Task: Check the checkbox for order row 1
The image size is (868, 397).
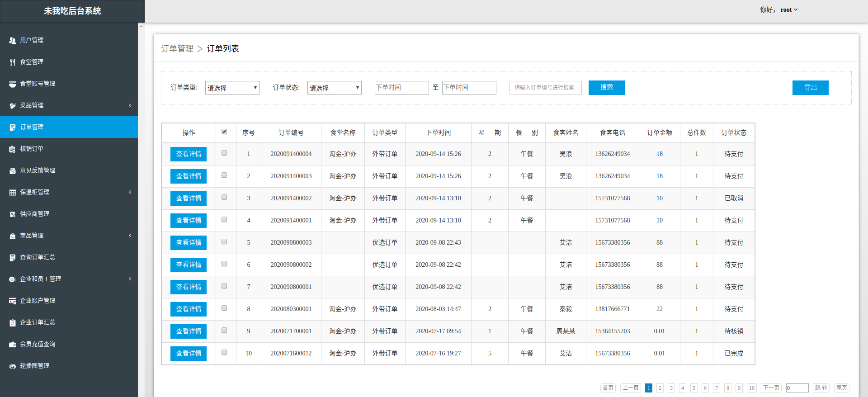Action: [x=224, y=153]
